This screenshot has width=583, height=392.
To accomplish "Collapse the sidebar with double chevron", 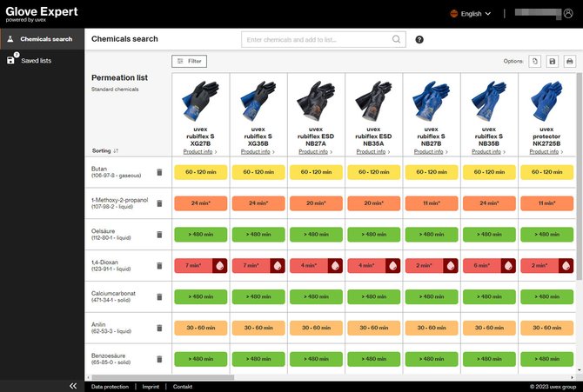I will click(x=73, y=386).
